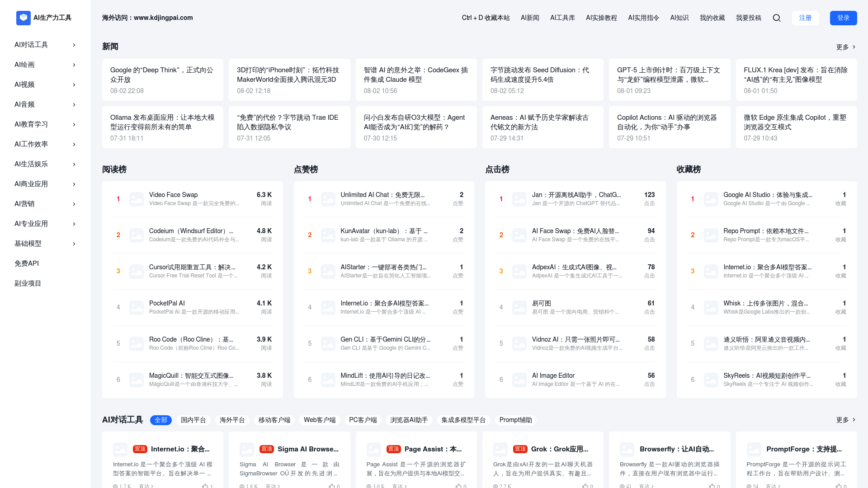Click the PocketPal AI thumbnail icon

click(x=137, y=307)
